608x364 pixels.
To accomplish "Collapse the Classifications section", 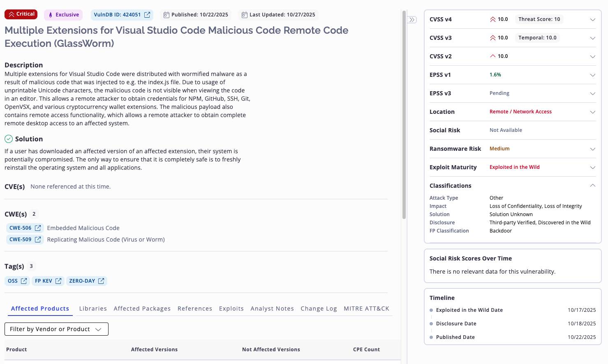I will point(592,186).
